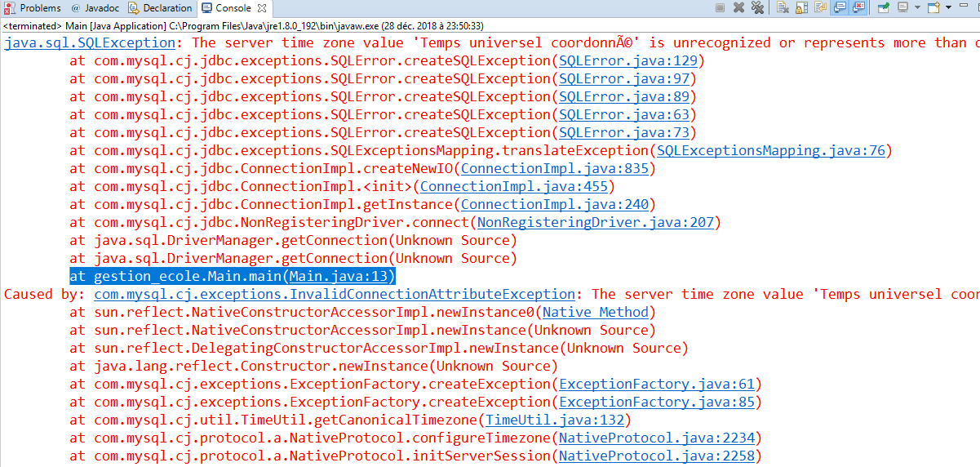Open the SQLError.java:129 link
Image resolution: width=980 pixels, height=467 pixels.
coord(627,60)
